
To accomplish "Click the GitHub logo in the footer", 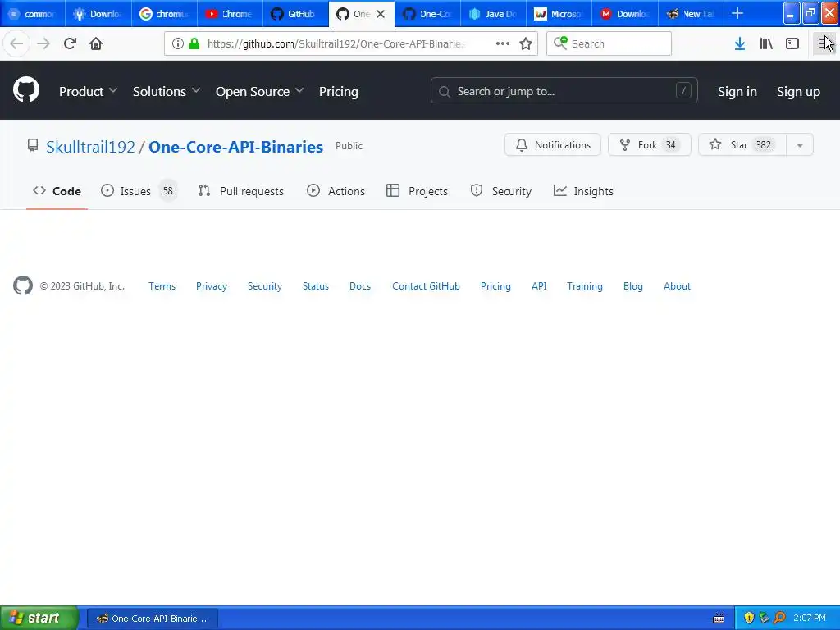I will [x=23, y=285].
